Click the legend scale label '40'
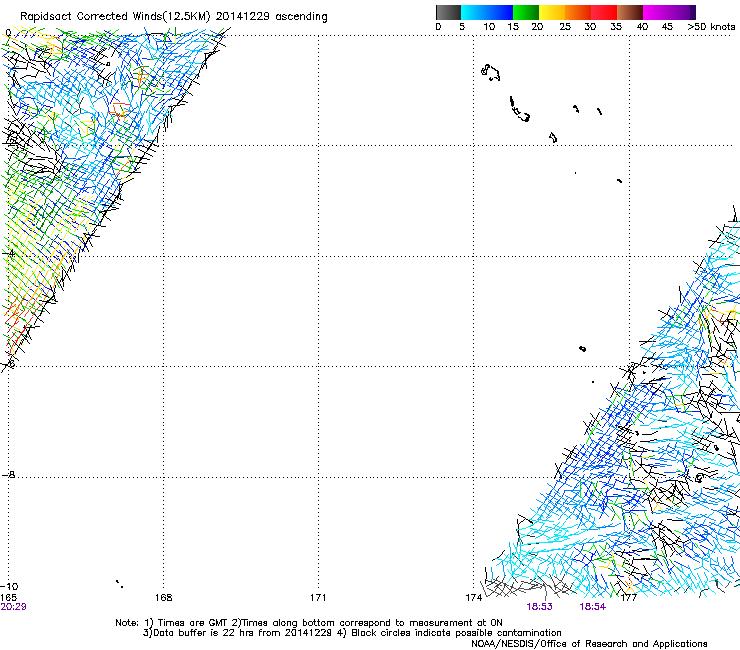This screenshot has width=740, height=650. click(642, 26)
